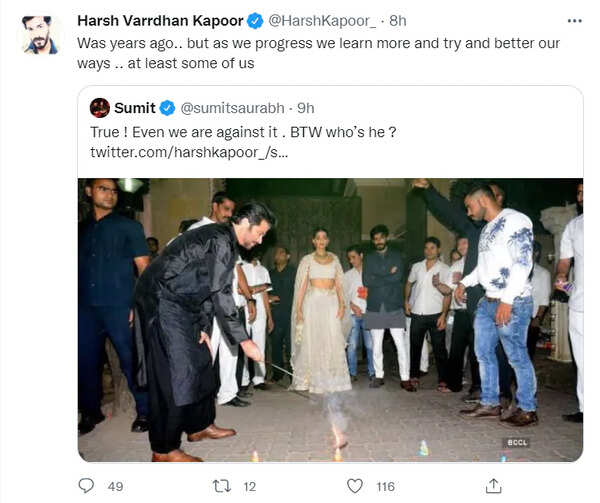Click the retweet arrows icon
Viewport: 600px width, 503px height.
pos(225,485)
